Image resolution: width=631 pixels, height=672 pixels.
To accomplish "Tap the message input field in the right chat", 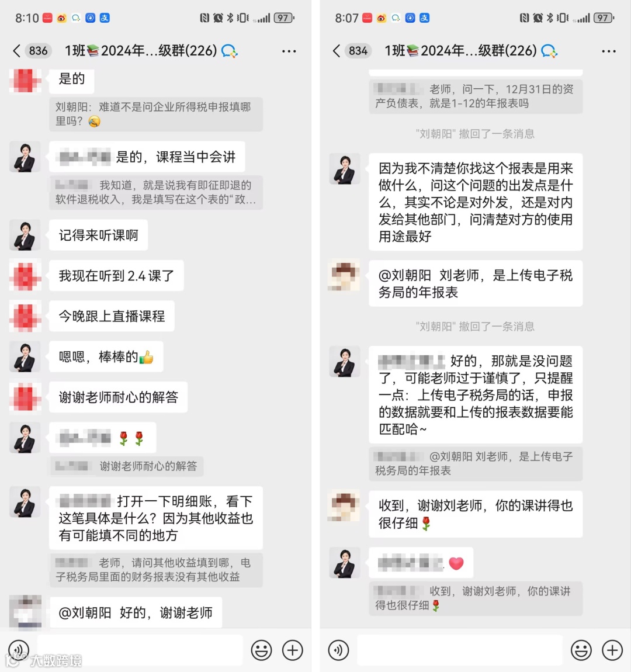I will 460,650.
